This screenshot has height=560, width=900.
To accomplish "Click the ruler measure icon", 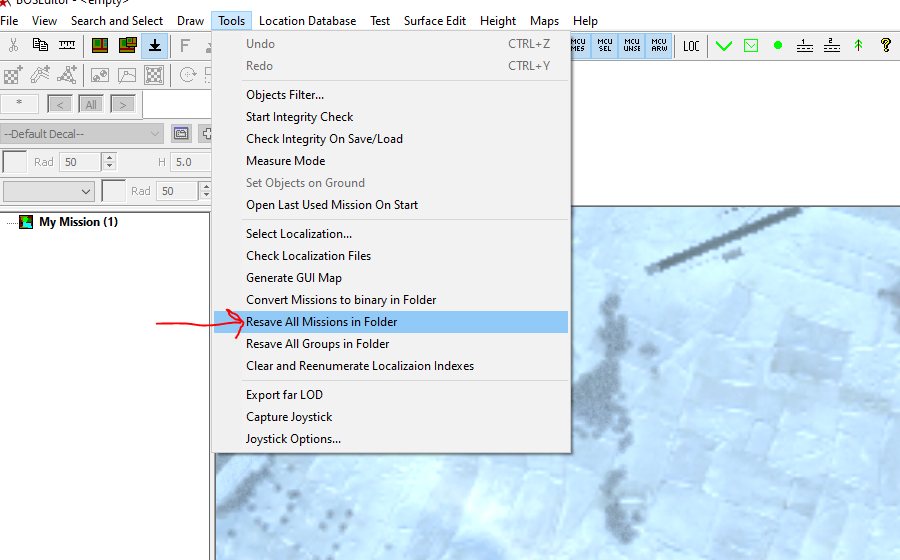I will [67, 45].
